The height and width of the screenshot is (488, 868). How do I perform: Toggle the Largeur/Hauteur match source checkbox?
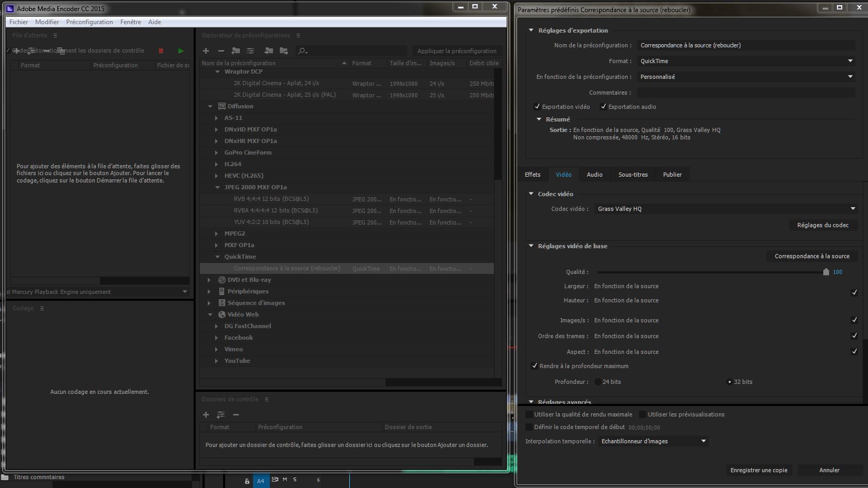(854, 292)
